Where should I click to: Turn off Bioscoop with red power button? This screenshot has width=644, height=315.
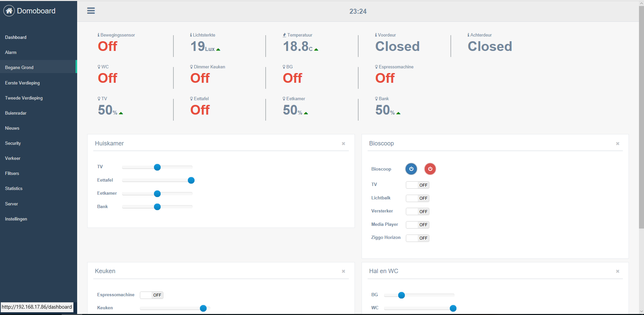[x=430, y=169]
